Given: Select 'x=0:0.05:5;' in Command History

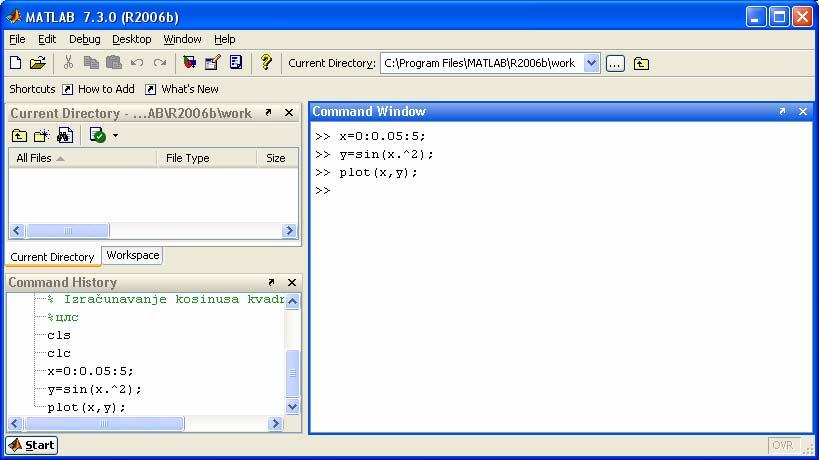Looking at the screenshot, I should click(x=90, y=371).
